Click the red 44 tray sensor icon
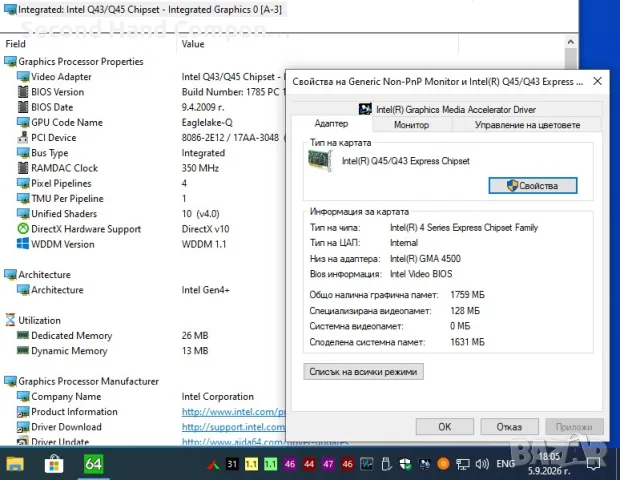The image size is (620, 480). (309, 464)
